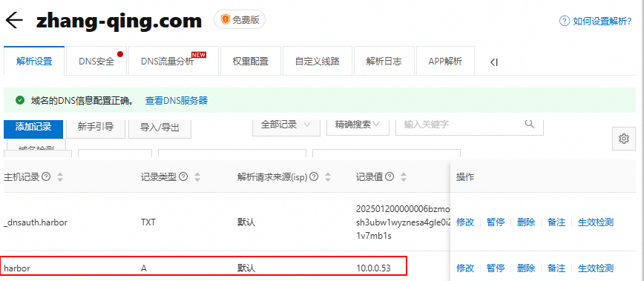644x281 pixels.
Task: Open the 自定义线路 tab
Action: point(318,61)
